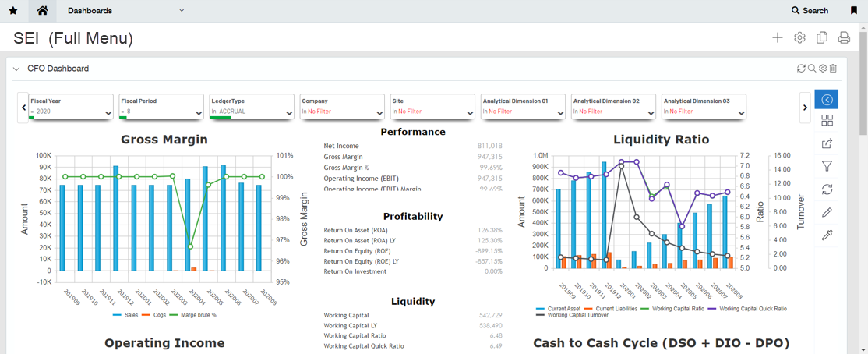The width and height of the screenshot is (868, 354).
Task: Go to the Home page icon
Action: click(x=42, y=11)
